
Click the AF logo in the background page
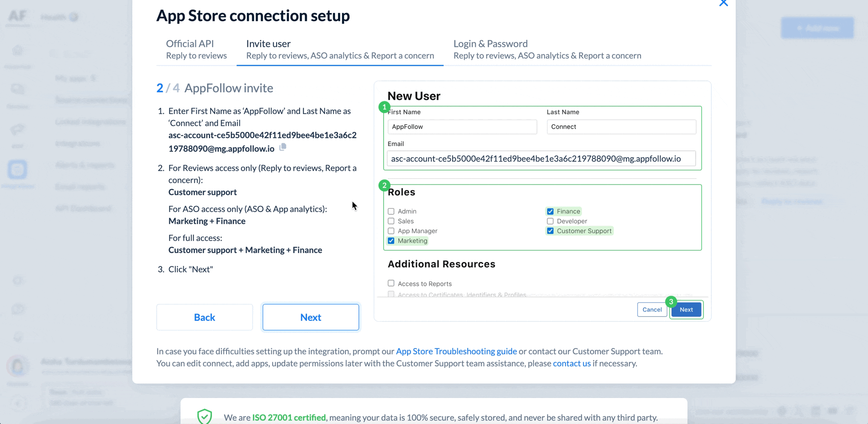pyautogui.click(x=18, y=16)
